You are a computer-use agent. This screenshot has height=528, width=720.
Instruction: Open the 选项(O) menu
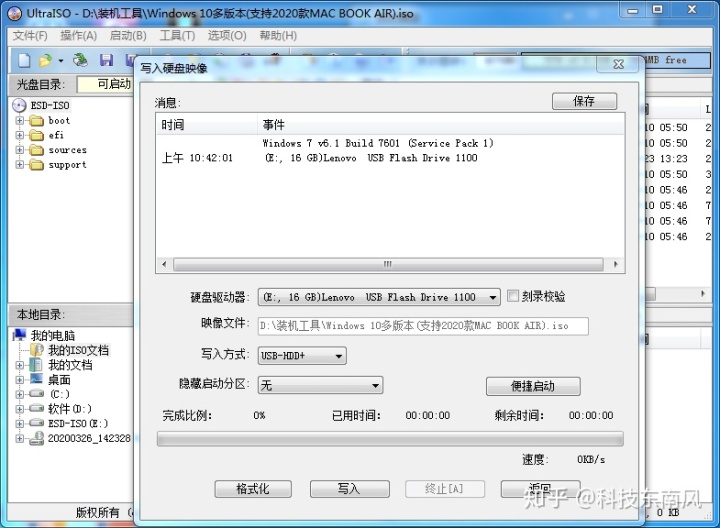pos(227,35)
